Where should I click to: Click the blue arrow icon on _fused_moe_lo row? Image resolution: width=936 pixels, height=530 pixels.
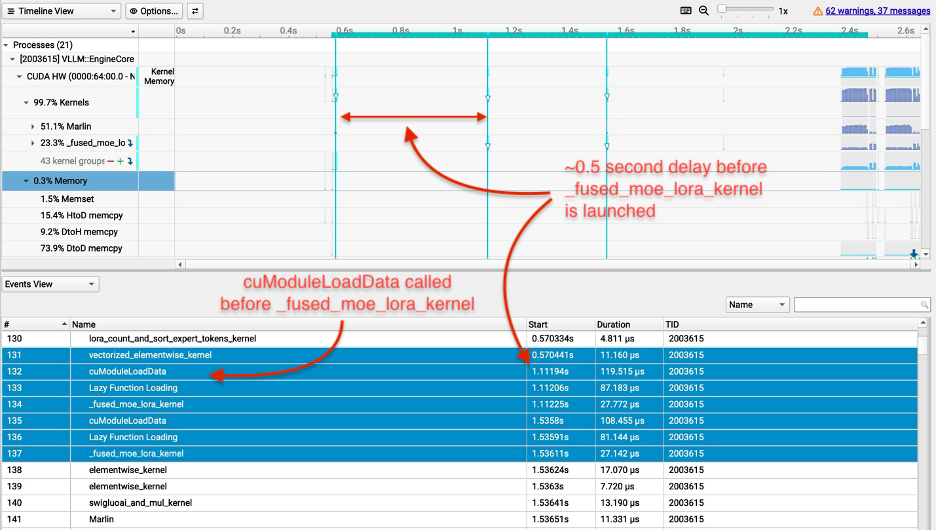(x=130, y=144)
